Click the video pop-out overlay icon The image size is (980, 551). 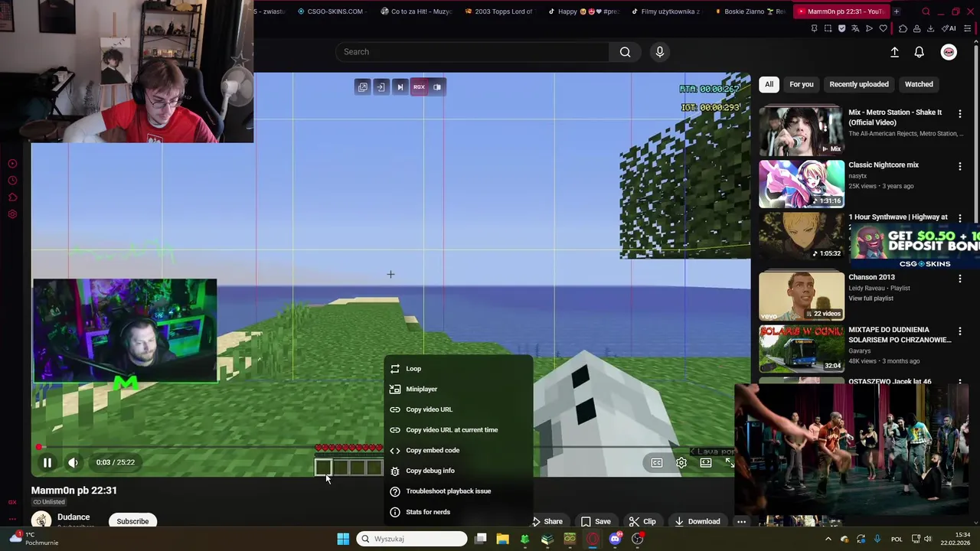[x=363, y=87]
